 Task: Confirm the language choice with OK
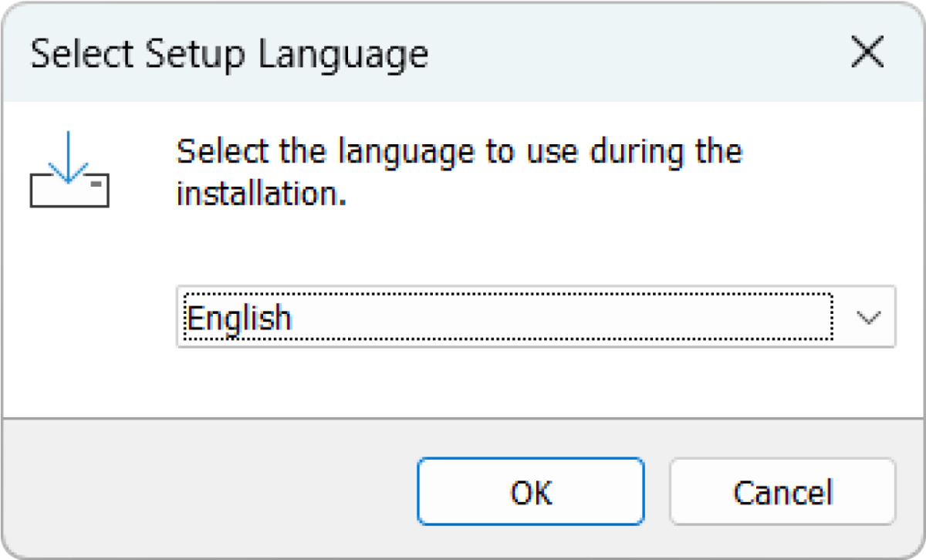[530, 491]
